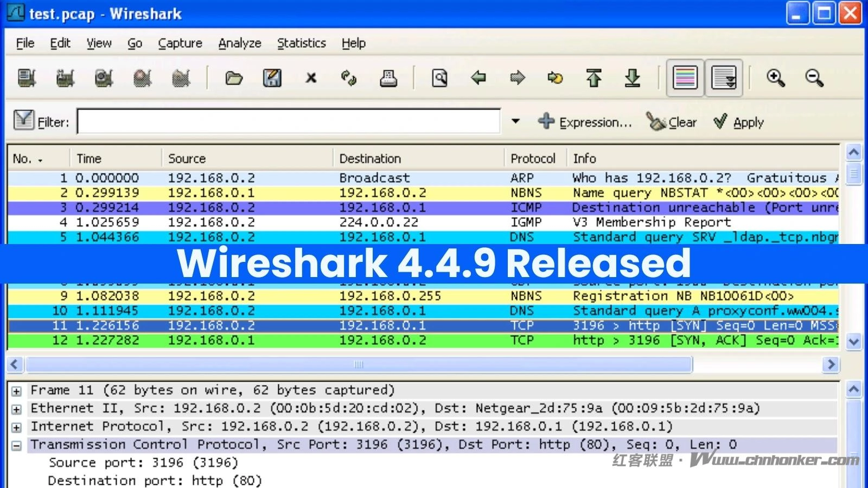Sort by the Info column header

tap(704, 159)
